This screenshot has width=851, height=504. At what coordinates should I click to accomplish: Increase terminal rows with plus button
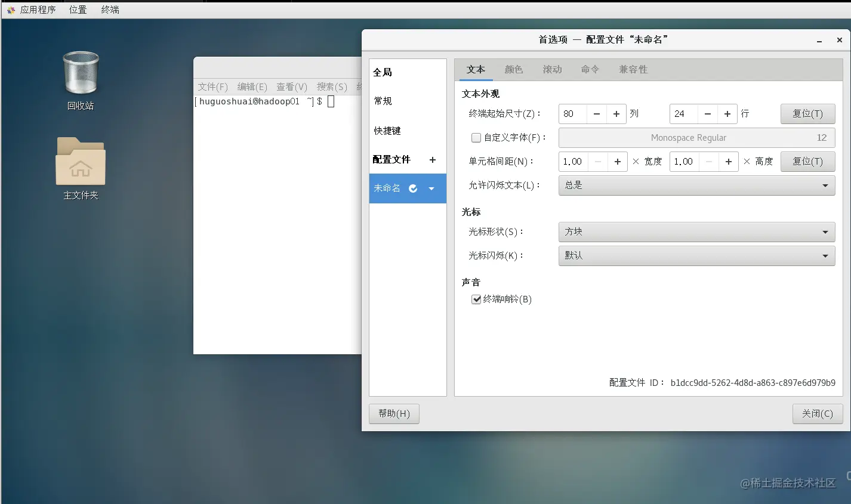[727, 114]
